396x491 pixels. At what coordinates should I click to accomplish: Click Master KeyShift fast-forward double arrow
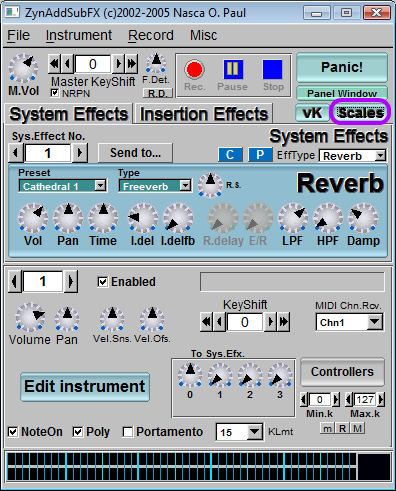[x=132, y=63]
